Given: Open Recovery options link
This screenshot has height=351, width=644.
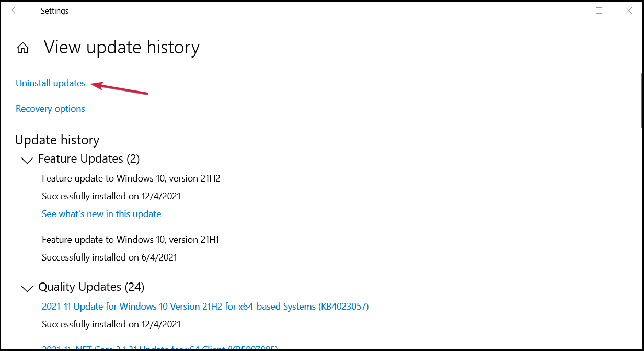Looking at the screenshot, I should pos(50,109).
